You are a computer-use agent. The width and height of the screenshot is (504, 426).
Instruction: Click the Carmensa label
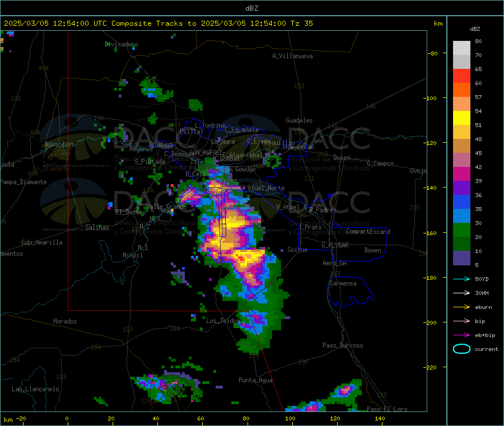click(343, 283)
